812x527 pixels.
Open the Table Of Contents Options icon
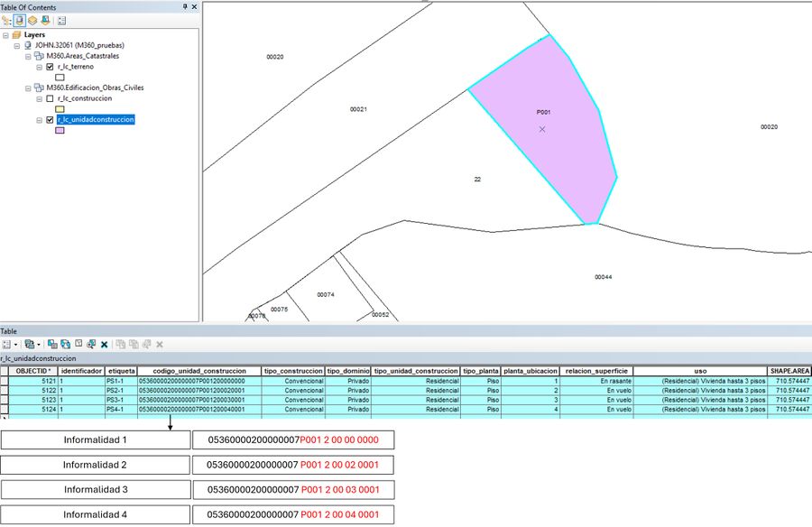coord(61,21)
